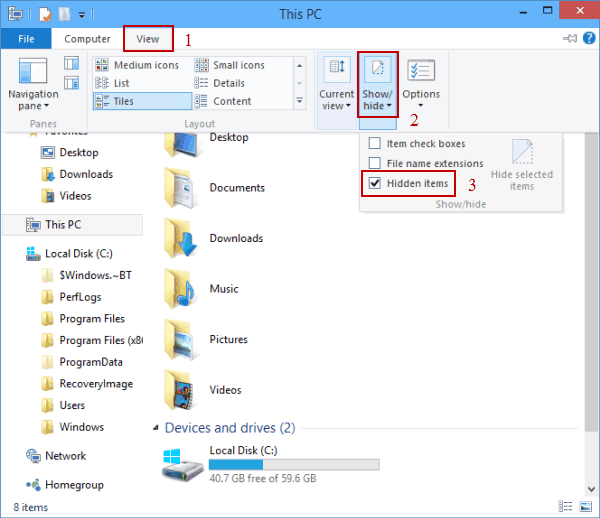
Task: Switch to details view status icon
Action: [566, 507]
